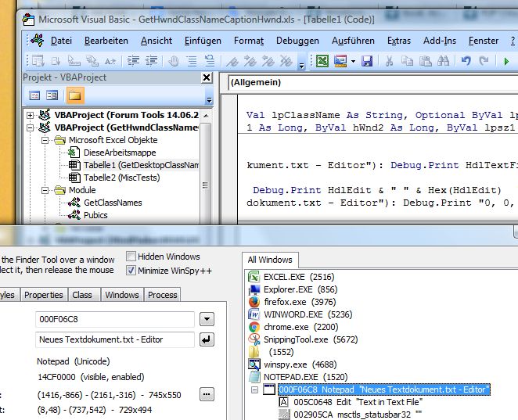Open the Add-Ins menu

pyautogui.click(x=440, y=41)
